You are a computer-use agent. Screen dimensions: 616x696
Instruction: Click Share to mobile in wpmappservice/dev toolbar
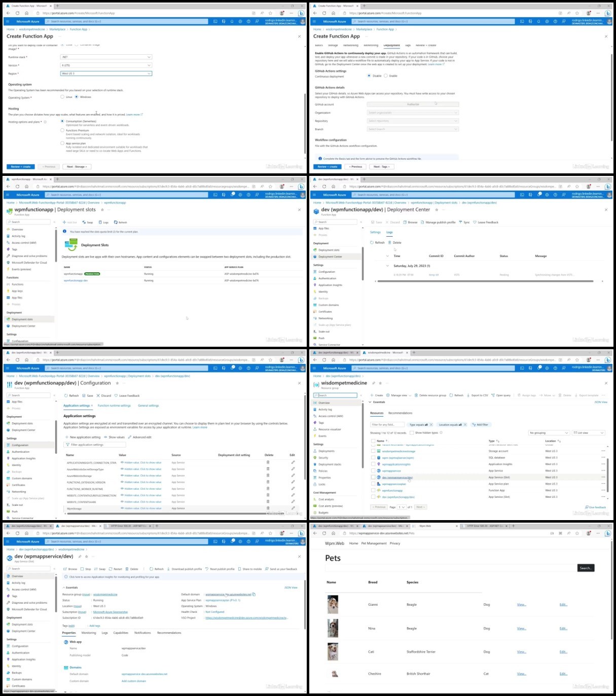click(x=250, y=569)
